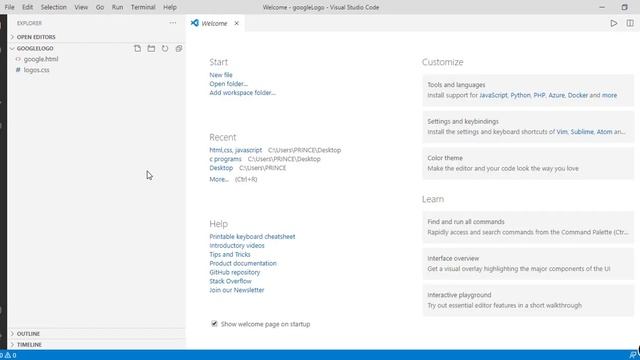Close the Welcome tab
The image size is (640, 360).
click(236, 23)
